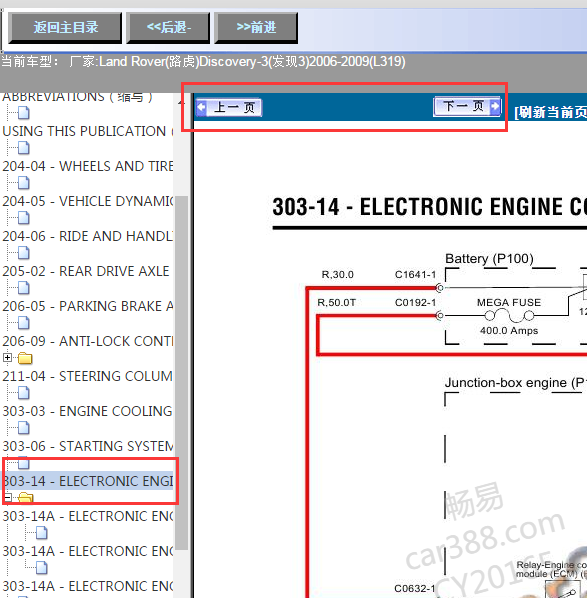Select 303-06 - STARTING SYSTEM entry
Image resolution: width=587 pixels, height=598 pixels.
tap(87, 446)
